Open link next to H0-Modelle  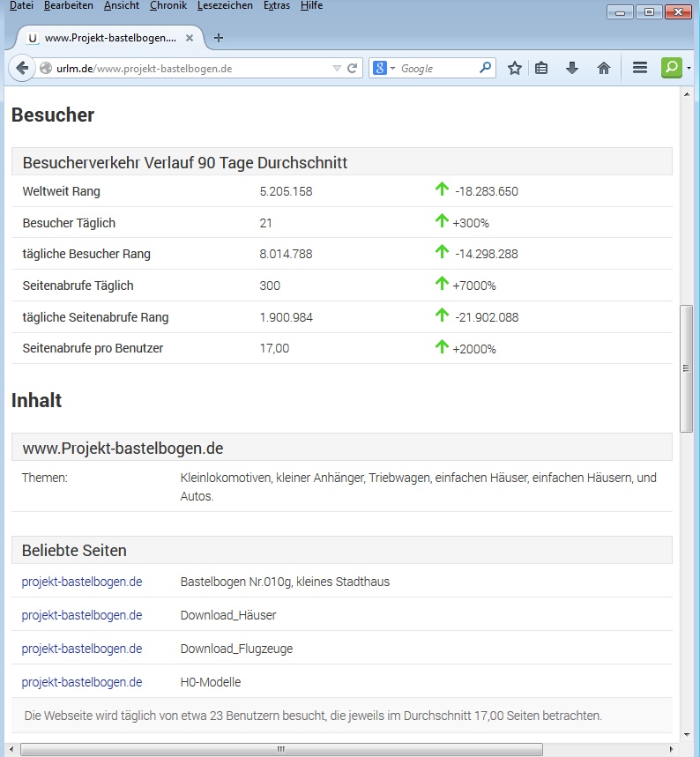(82, 682)
